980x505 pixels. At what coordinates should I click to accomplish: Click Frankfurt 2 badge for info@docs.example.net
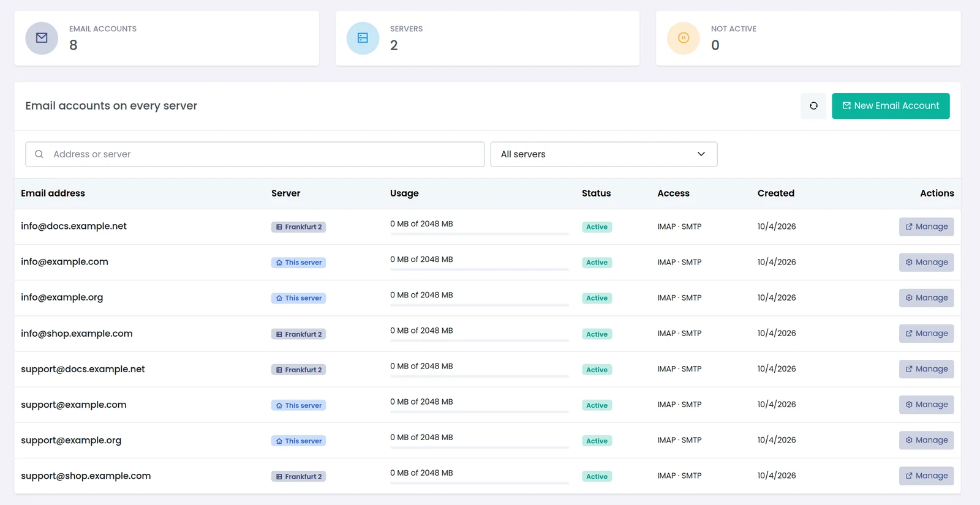point(298,227)
